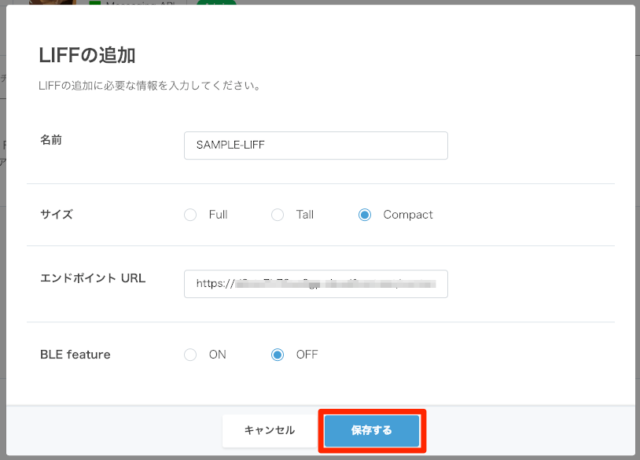Viewport: 640px width, 460px height.
Task: Save the LIFF with 保存する button
Action: pos(372,431)
